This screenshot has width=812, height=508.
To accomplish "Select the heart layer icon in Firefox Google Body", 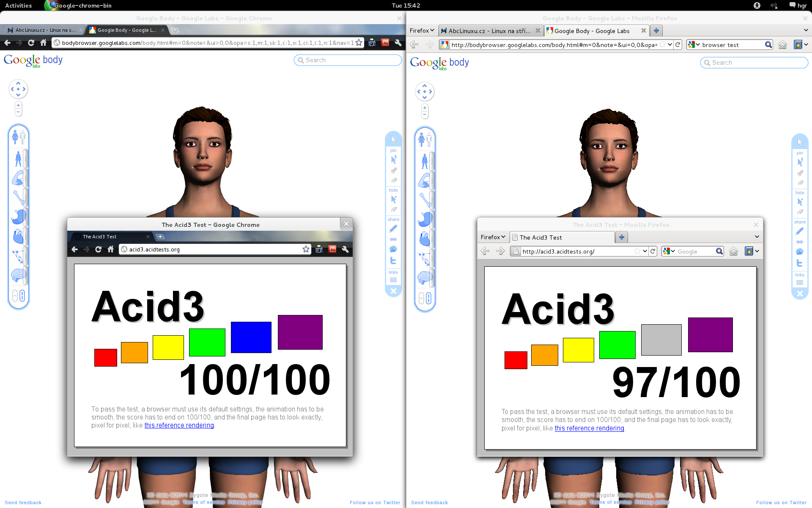I will click(424, 239).
